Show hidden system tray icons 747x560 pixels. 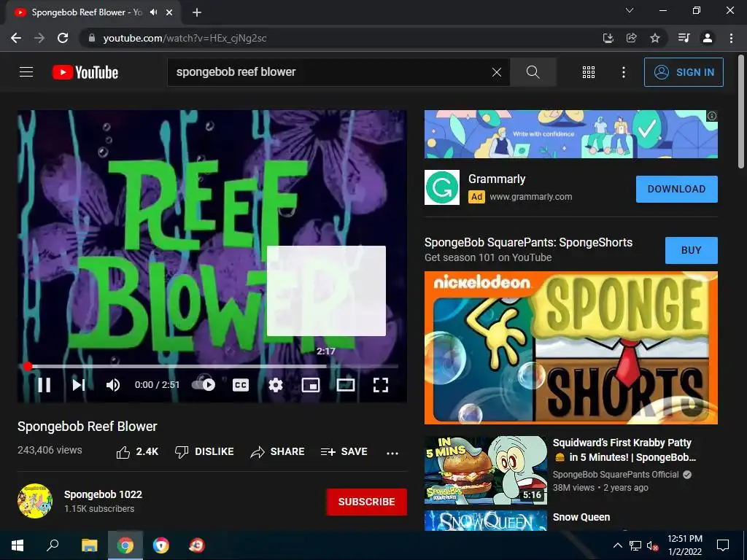tap(617, 545)
